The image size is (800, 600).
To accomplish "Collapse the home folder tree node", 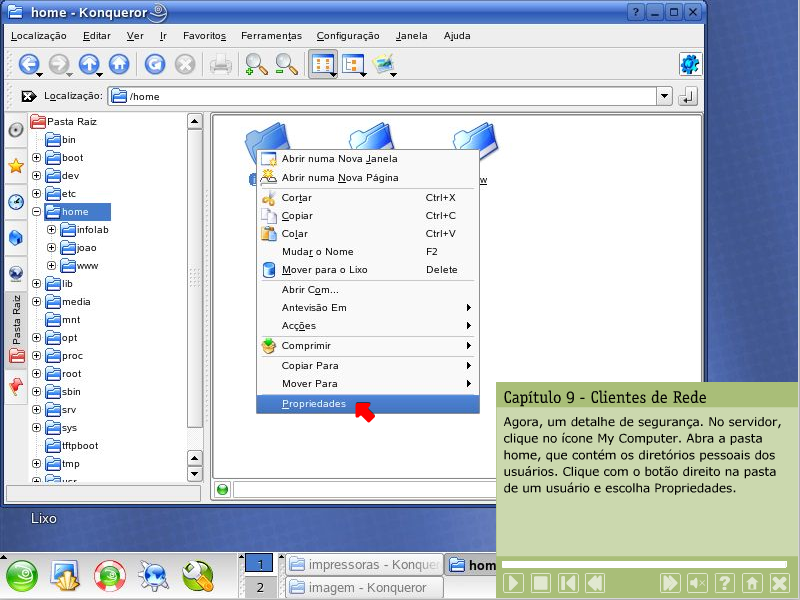I will click(37, 212).
